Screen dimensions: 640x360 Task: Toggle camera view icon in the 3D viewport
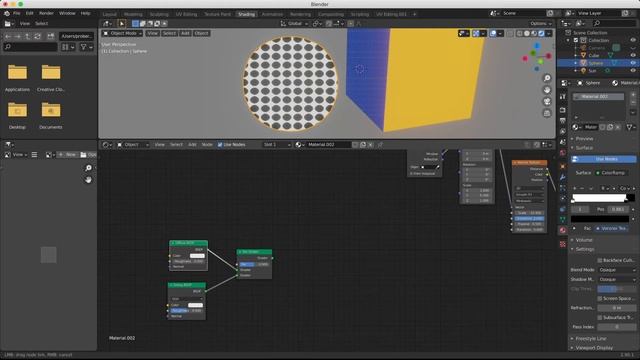[x=547, y=102]
